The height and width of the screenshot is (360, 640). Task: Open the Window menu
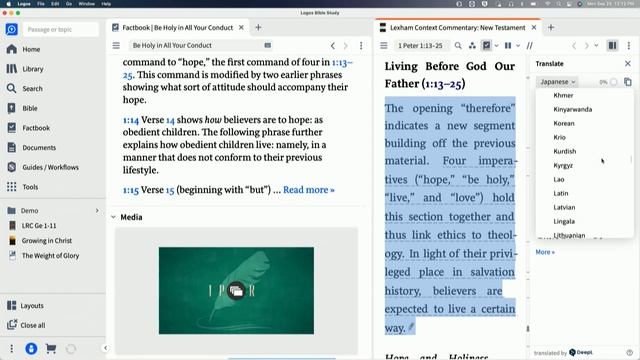click(86, 4)
